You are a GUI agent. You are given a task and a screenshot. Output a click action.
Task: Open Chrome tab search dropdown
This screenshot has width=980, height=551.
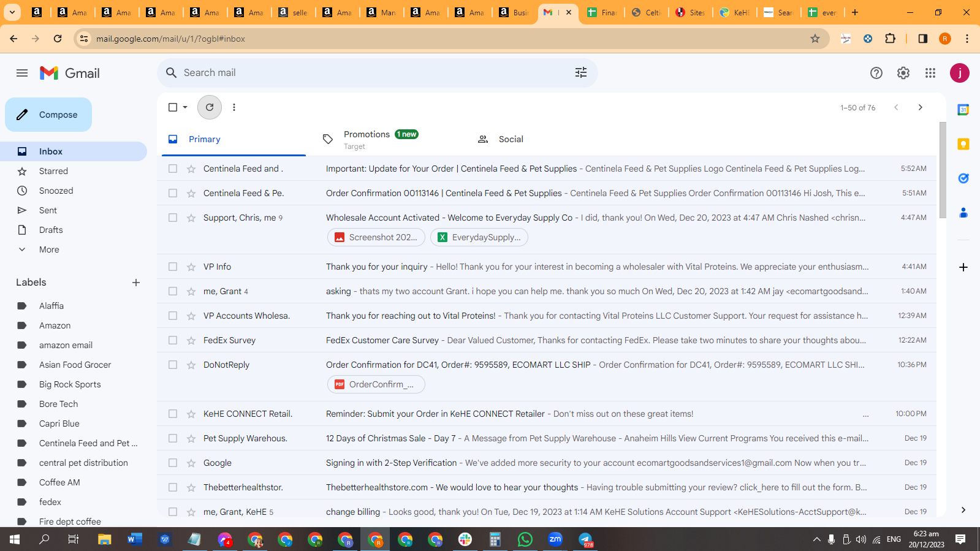click(12, 12)
